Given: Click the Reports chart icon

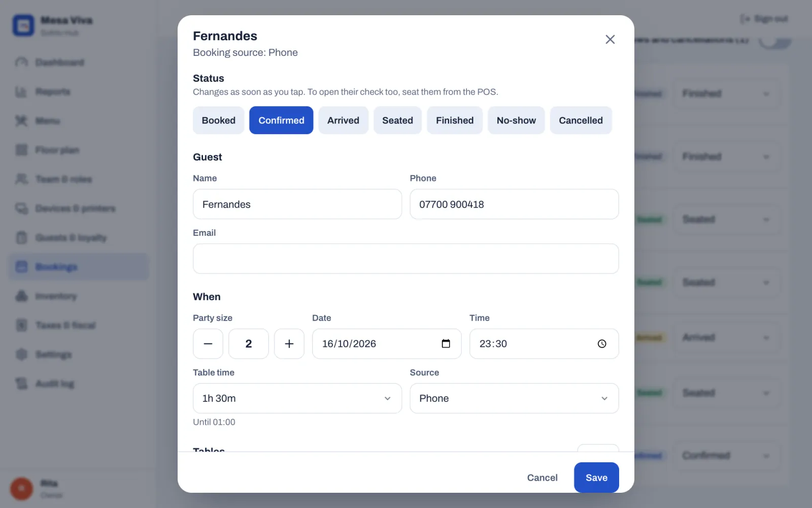Looking at the screenshot, I should tap(21, 91).
